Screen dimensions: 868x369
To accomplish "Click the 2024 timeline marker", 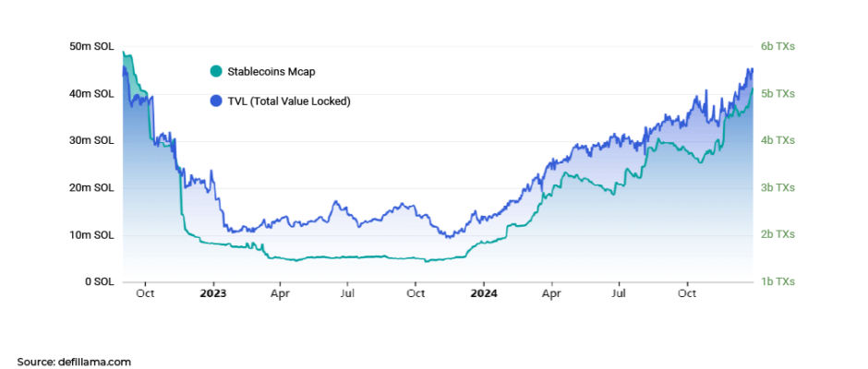I will 483,293.
